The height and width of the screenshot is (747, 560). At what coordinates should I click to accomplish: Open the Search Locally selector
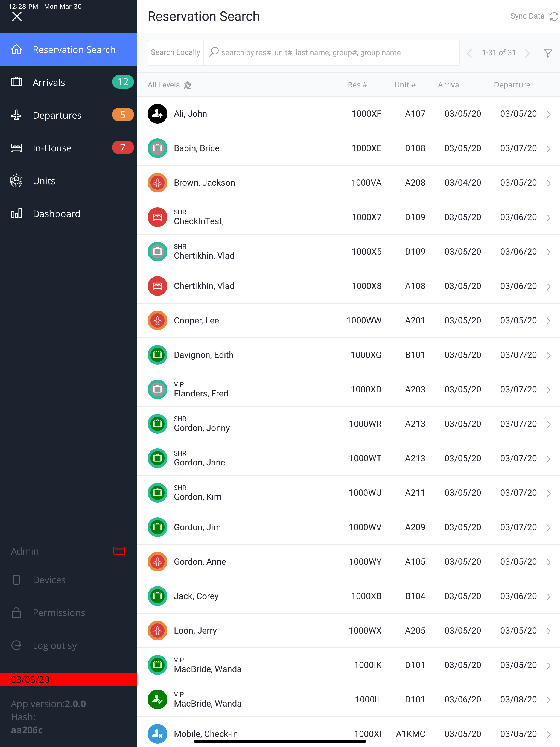coord(176,52)
